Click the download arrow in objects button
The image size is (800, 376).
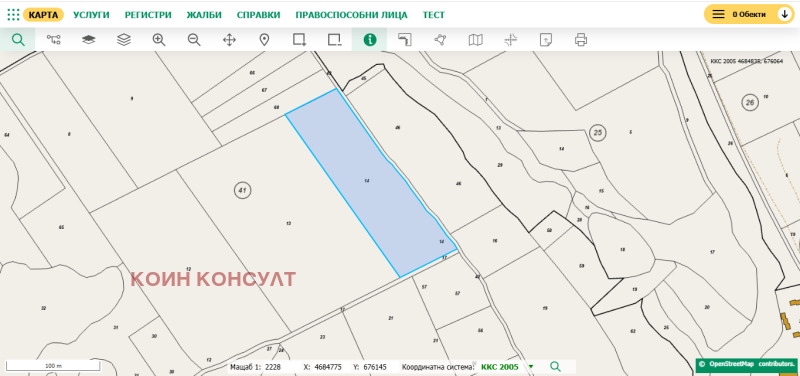click(x=784, y=14)
